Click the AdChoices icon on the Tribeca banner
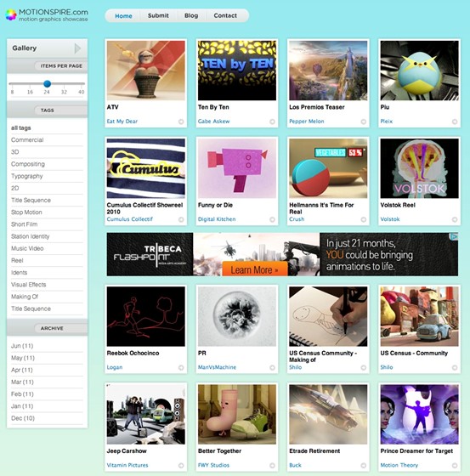Viewport: 470px width, 476px height. (454, 236)
